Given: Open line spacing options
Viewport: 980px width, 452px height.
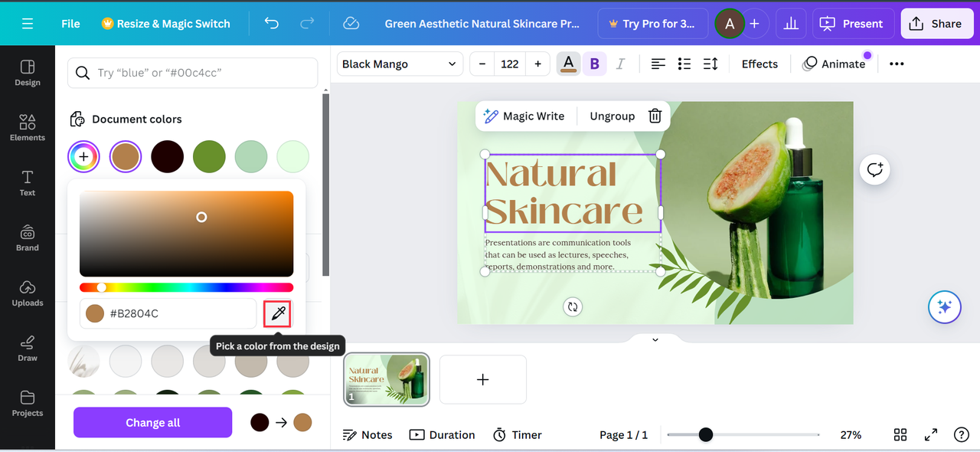Looking at the screenshot, I should [710, 64].
